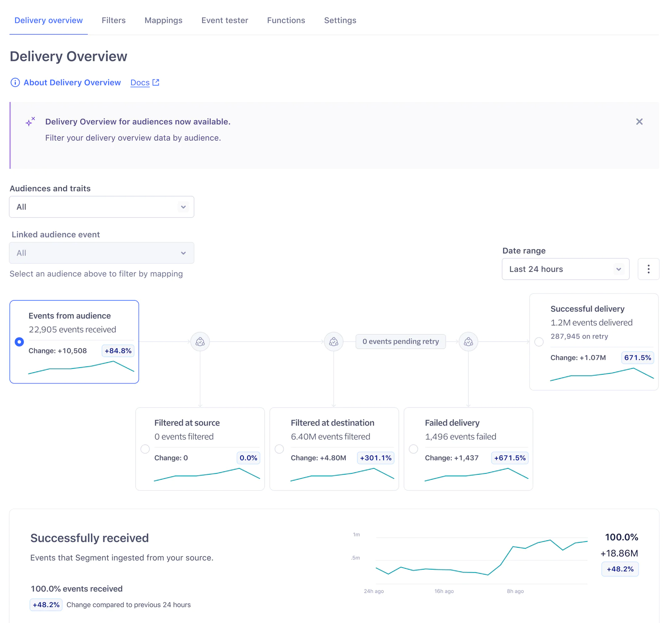The width and height of the screenshot is (672, 623).
Task: Click the pipeline node icon above Failed delivery
Action: pyautogui.click(x=468, y=342)
